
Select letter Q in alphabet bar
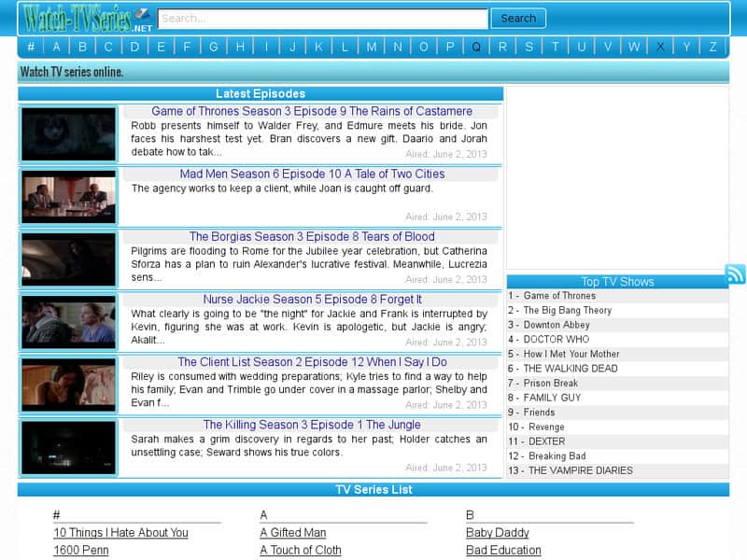tap(476, 47)
